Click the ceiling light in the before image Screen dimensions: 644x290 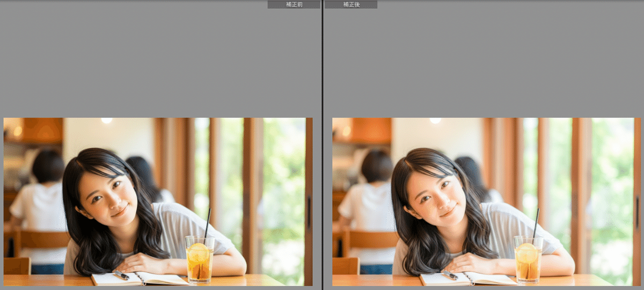[107, 121]
